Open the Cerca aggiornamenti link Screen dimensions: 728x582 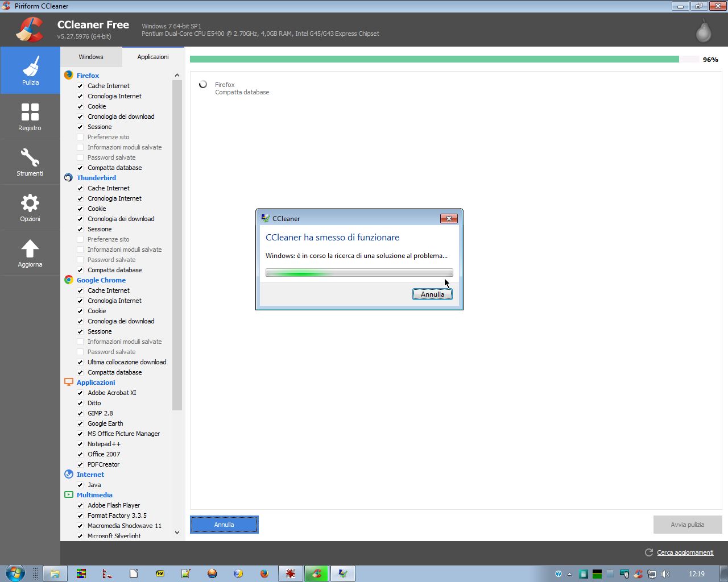[x=685, y=552]
